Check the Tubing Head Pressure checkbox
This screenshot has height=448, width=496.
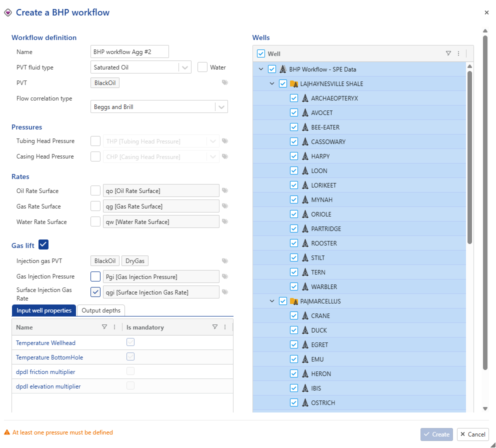(x=95, y=141)
